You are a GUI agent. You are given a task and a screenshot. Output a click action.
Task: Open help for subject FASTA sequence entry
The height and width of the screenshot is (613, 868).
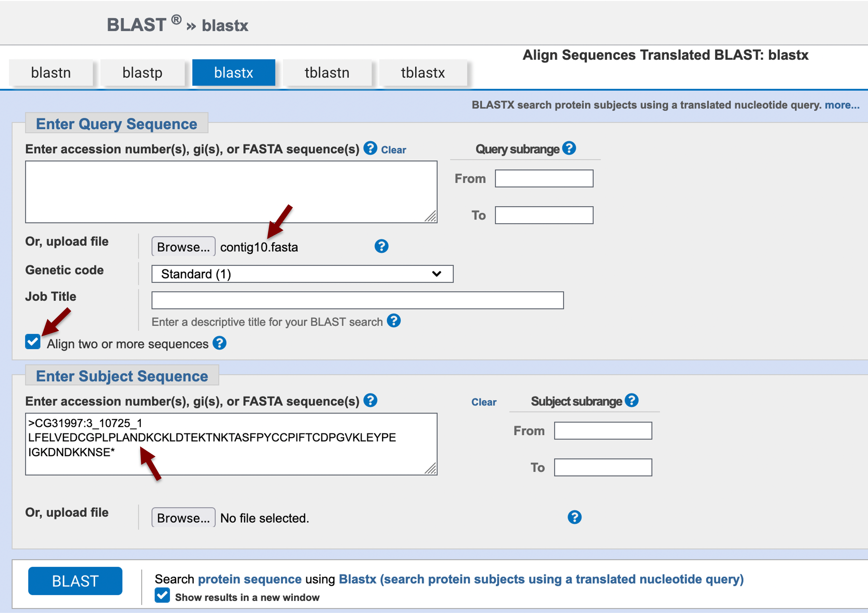(370, 400)
